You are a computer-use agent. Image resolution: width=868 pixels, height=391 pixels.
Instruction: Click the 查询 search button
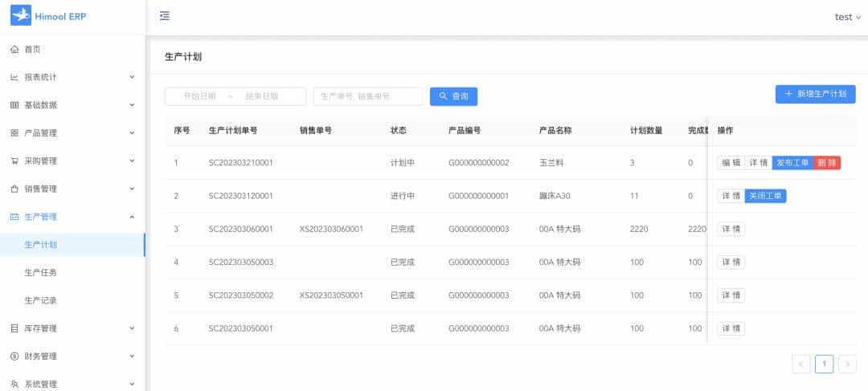[453, 96]
